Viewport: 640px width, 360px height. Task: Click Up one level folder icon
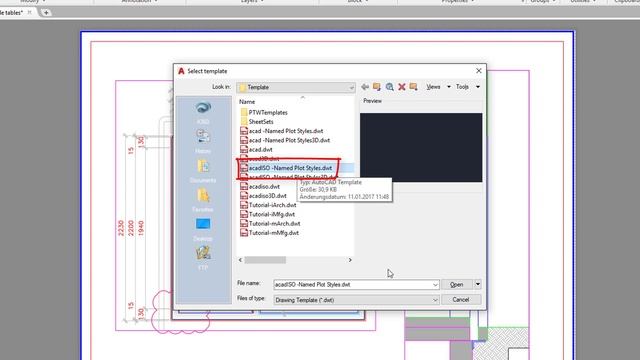[x=377, y=87]
